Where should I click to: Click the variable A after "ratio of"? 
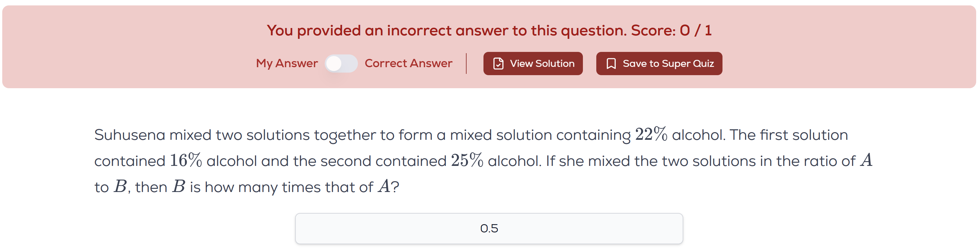(867, 160)
